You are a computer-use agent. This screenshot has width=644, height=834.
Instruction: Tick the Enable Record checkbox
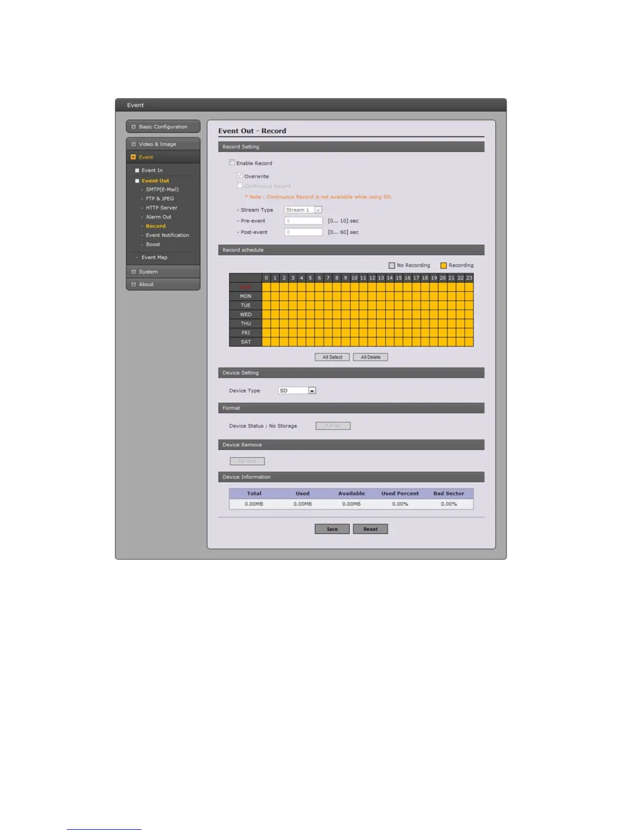(232, 163)
